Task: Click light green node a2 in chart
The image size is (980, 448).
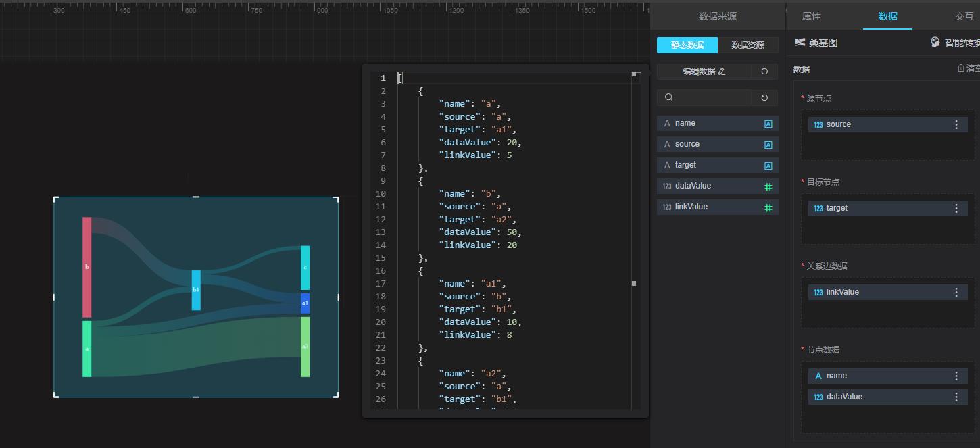Action: pyautogui.click(x=305, y=347)
